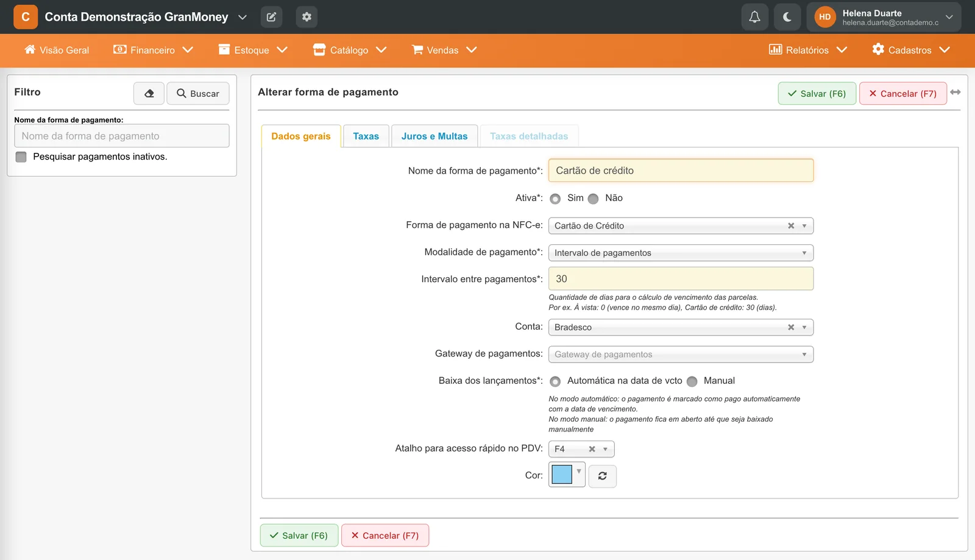Click the edit account pencil icon
Image resolution: width=975 pixels, height=560 pixels.
click(271, 17)
